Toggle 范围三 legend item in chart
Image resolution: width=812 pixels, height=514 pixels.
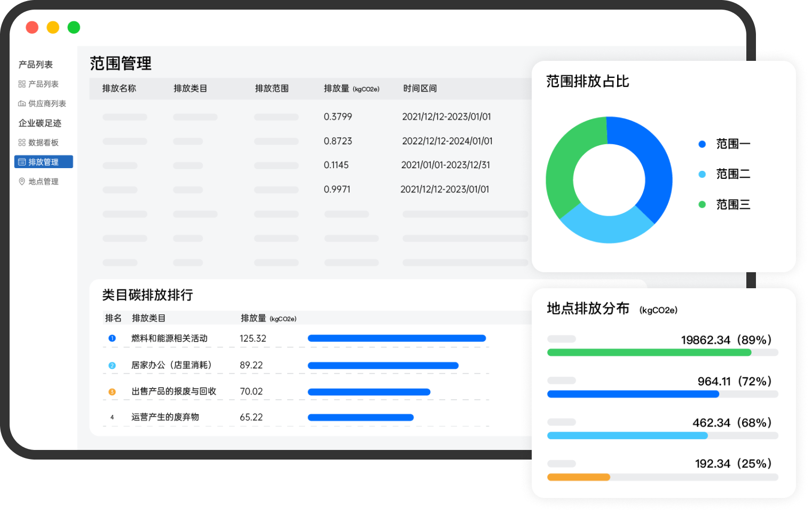(x=725, y=204)
